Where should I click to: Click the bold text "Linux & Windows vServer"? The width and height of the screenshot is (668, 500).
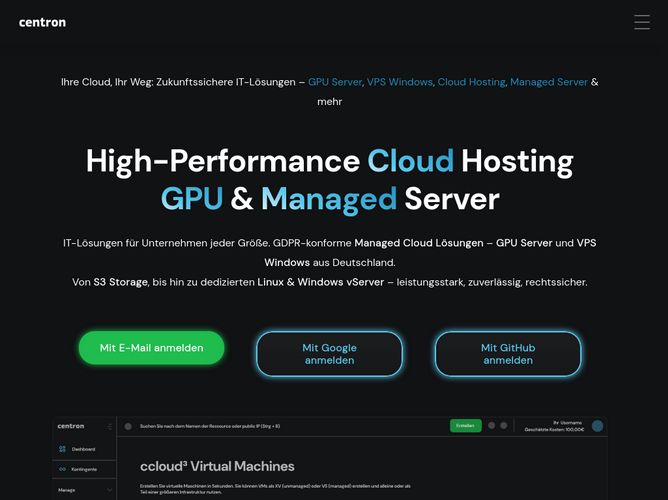click(x=320, y=282)
